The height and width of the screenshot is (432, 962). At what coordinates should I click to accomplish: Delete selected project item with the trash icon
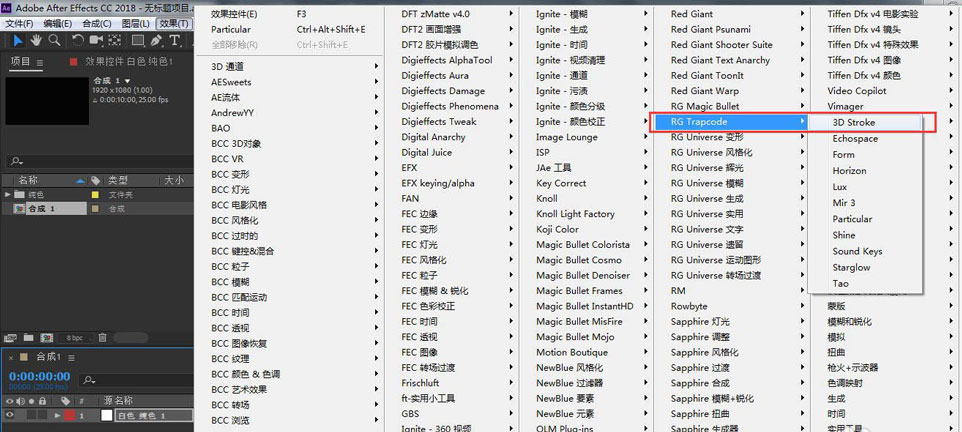point(102,338)
